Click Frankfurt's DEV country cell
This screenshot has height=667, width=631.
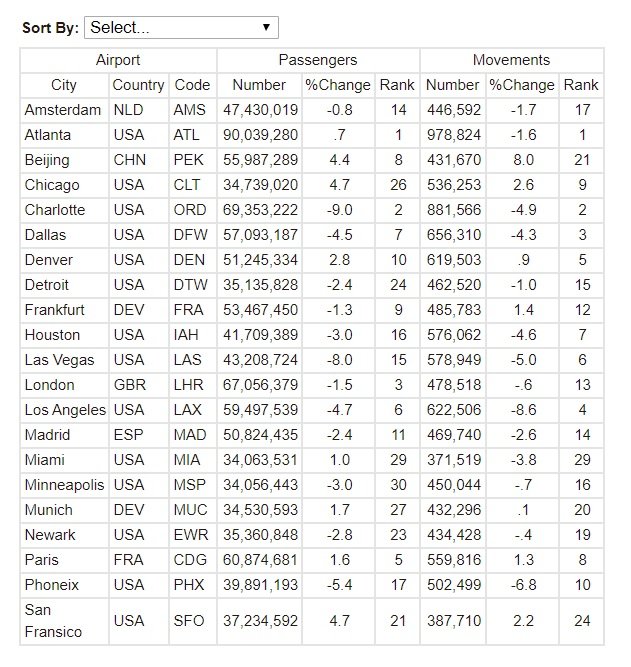pos(128,310)
